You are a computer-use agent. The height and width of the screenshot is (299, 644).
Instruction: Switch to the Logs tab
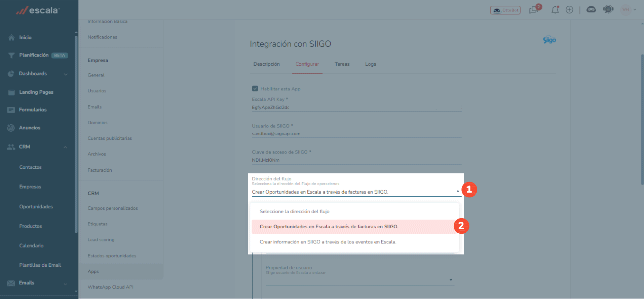(371, 64)
